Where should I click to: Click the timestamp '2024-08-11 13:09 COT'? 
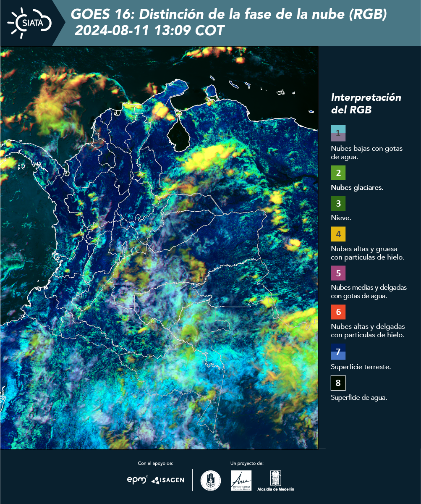(x=149, y=31)
